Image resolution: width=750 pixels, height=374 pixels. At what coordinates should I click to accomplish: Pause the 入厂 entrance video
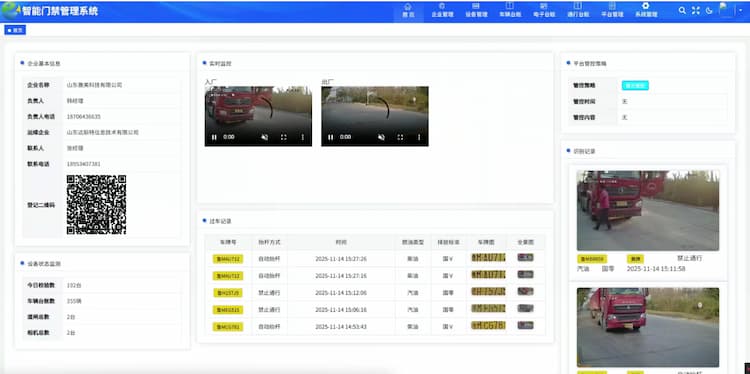click(214, 137)
